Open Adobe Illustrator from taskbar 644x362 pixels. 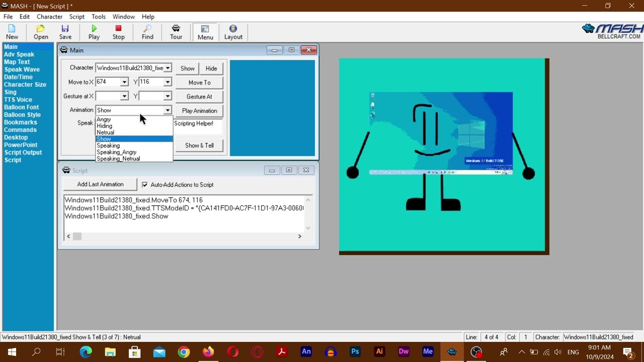click(379, 352)
